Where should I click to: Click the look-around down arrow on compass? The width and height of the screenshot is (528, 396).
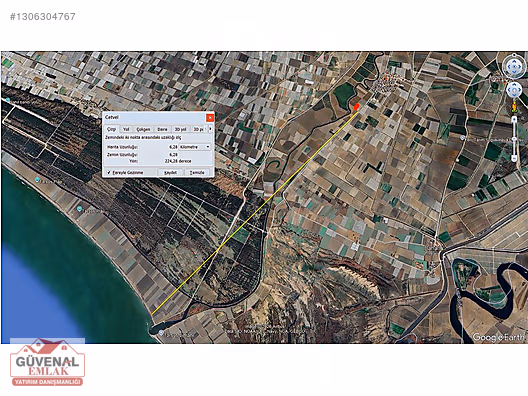(514, 72)
